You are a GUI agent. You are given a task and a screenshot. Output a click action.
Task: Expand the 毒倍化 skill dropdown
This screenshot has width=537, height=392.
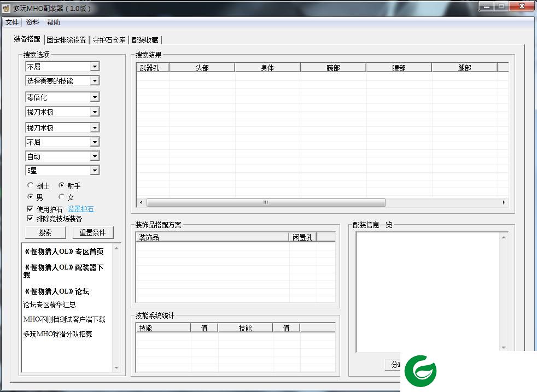(95, 97)
